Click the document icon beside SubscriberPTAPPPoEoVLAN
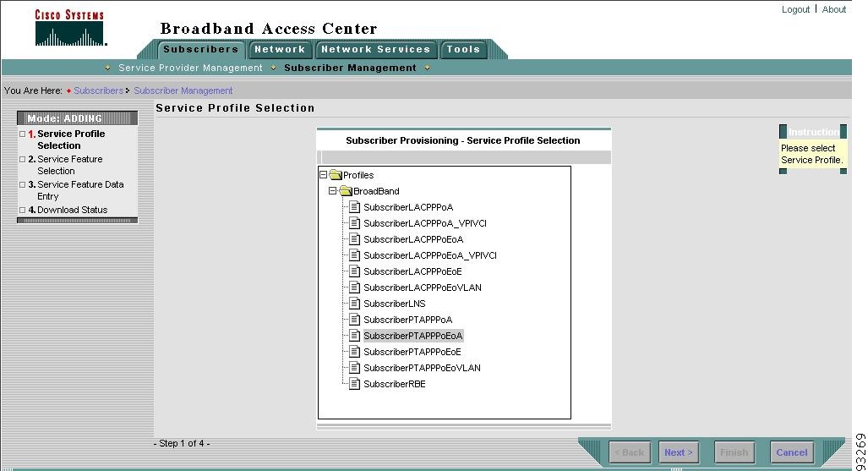868x471 pixels. point(355,368)
